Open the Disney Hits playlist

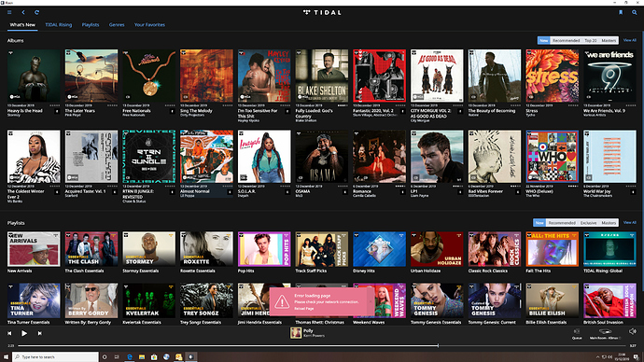tap(379, 249)
